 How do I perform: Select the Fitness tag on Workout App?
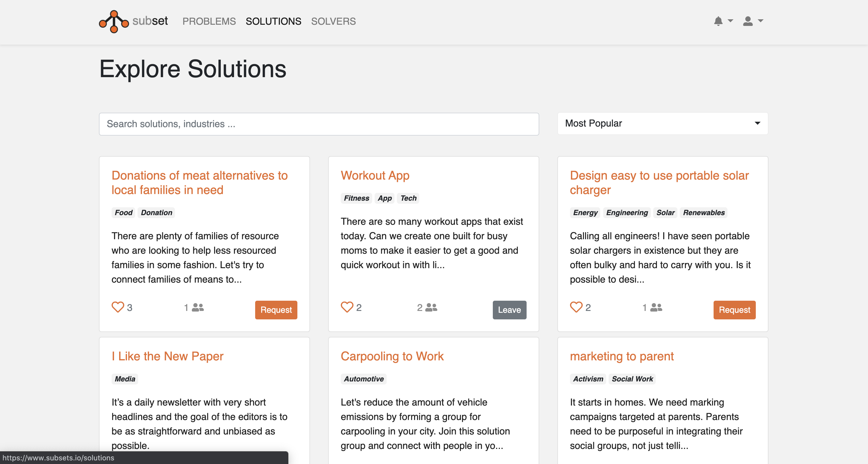[356, 198]
